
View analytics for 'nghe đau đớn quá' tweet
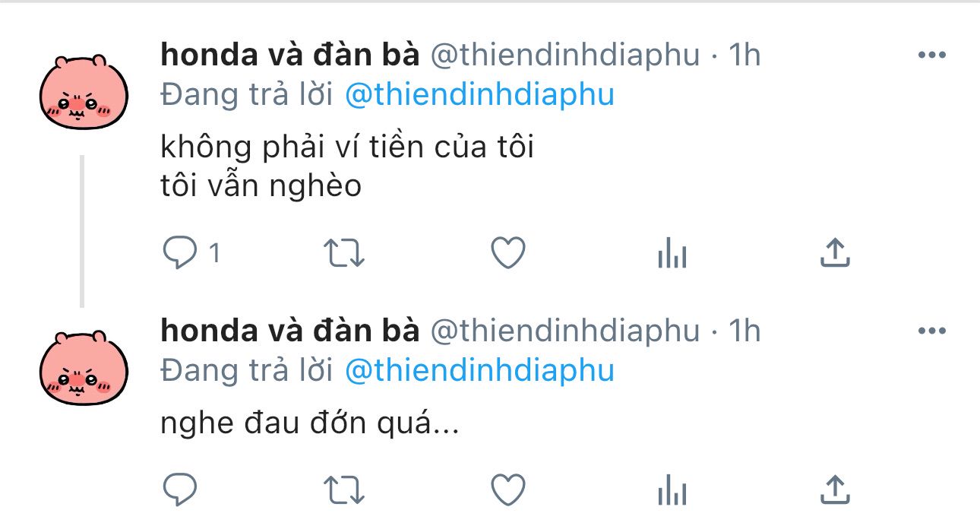[x=672, y=491]
